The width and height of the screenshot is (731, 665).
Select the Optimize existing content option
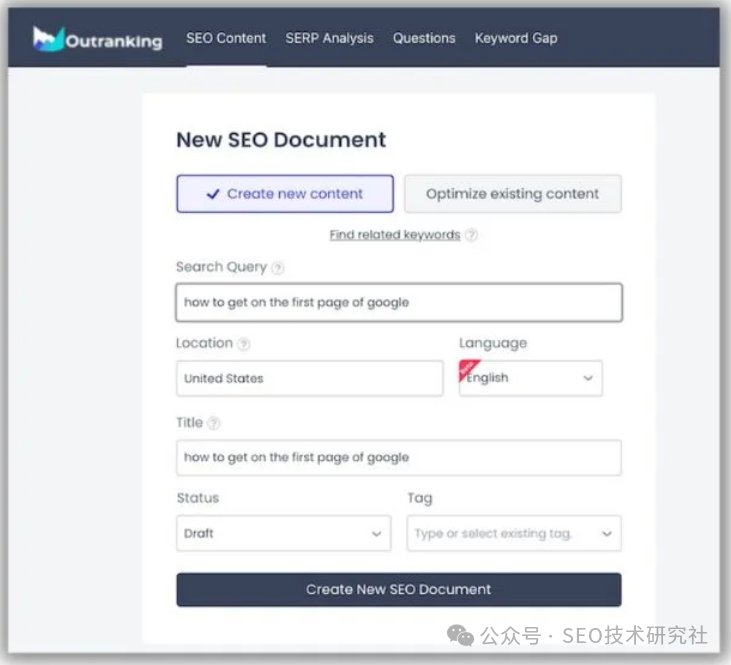pos(512,194)
